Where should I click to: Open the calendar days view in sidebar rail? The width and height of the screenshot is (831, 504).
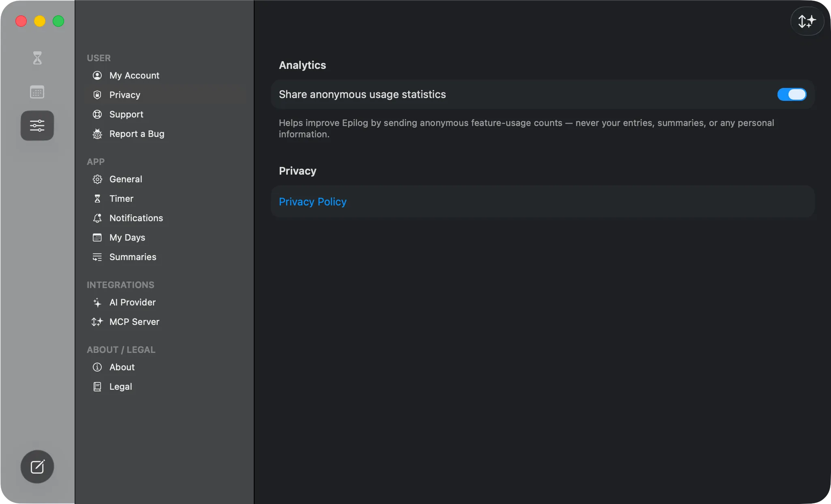pyautogui.click(x=37, y=92)
